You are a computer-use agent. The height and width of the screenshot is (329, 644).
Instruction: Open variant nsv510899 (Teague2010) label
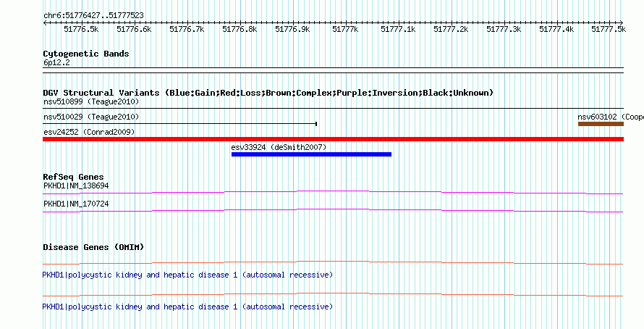91,101
